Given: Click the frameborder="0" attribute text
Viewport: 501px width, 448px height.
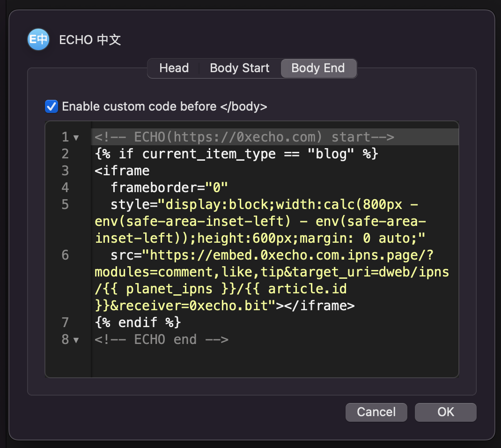Looking at the screenshot, I should pos(164,187).
